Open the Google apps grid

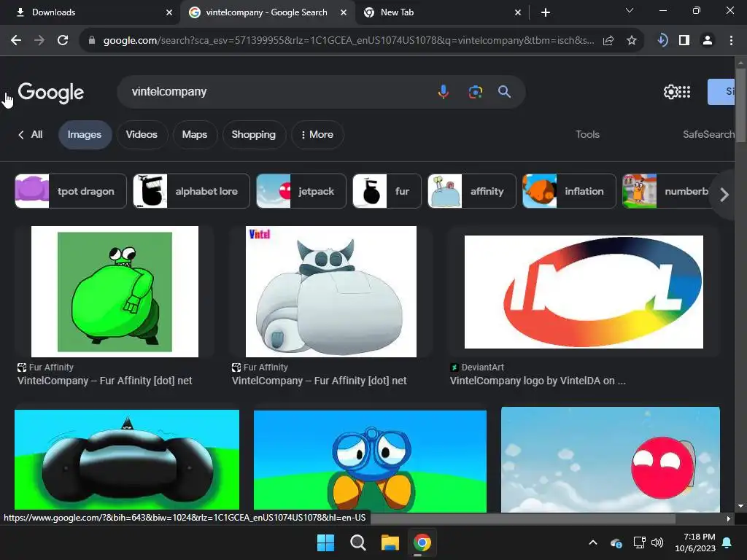684,91
